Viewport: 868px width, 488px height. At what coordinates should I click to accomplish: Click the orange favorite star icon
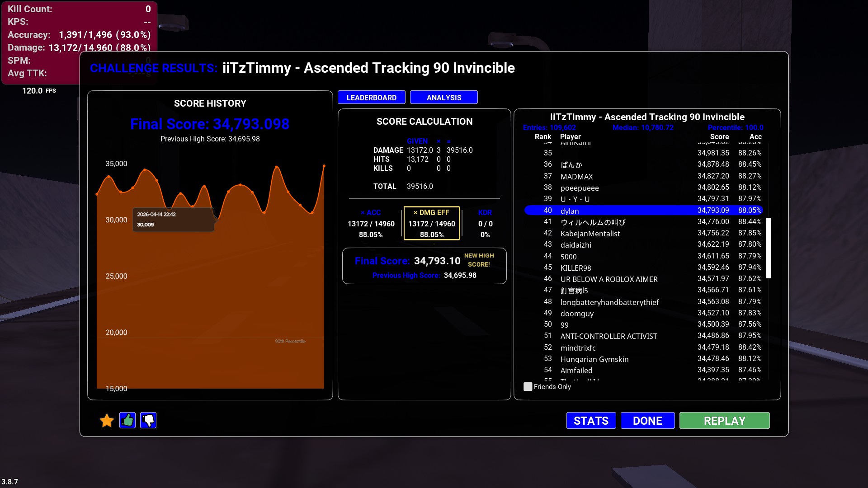(x=107, y=421)
